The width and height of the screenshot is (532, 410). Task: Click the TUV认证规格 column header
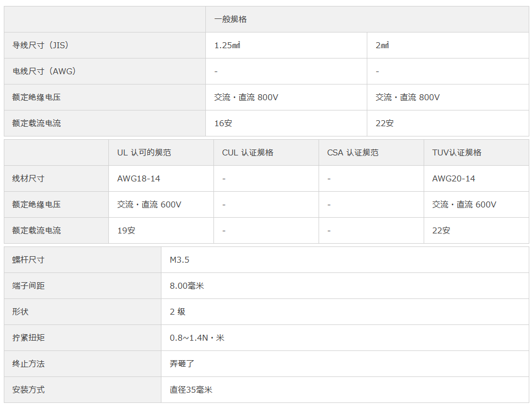[x=457, y=153]
